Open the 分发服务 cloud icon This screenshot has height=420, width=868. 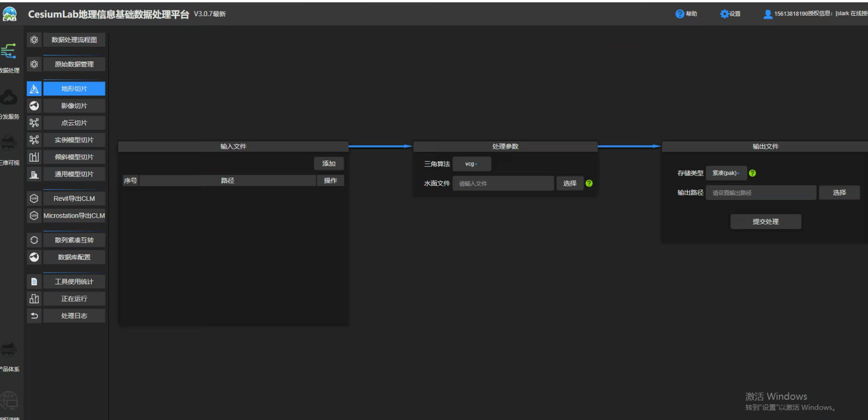tap(8, 97)
